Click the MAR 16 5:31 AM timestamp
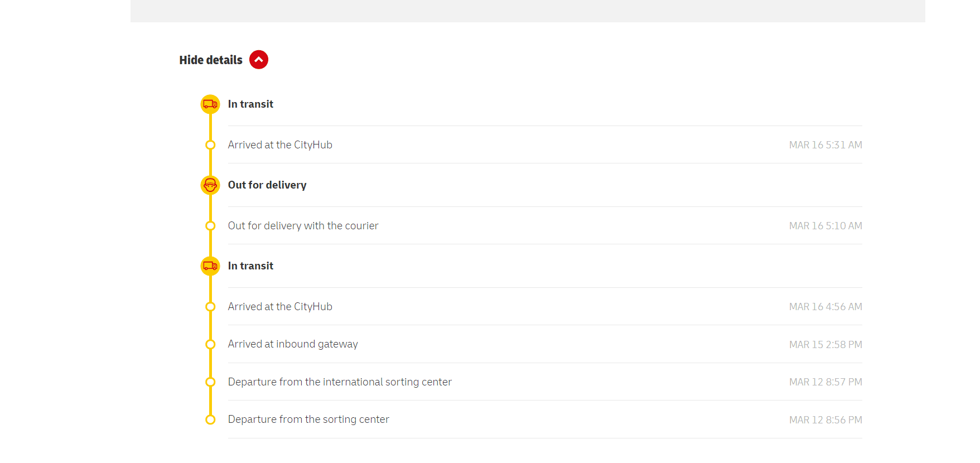The image size is (980, 463). [x=825, y=145]
